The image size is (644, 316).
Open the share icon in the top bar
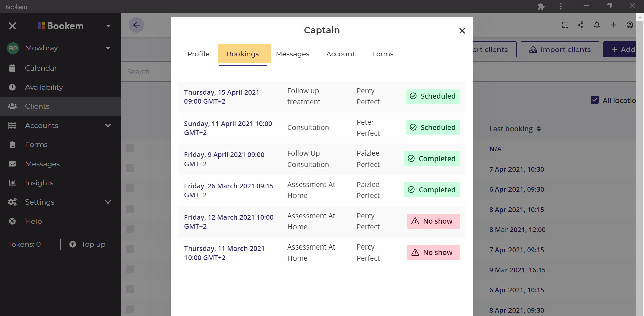(581, 25)
